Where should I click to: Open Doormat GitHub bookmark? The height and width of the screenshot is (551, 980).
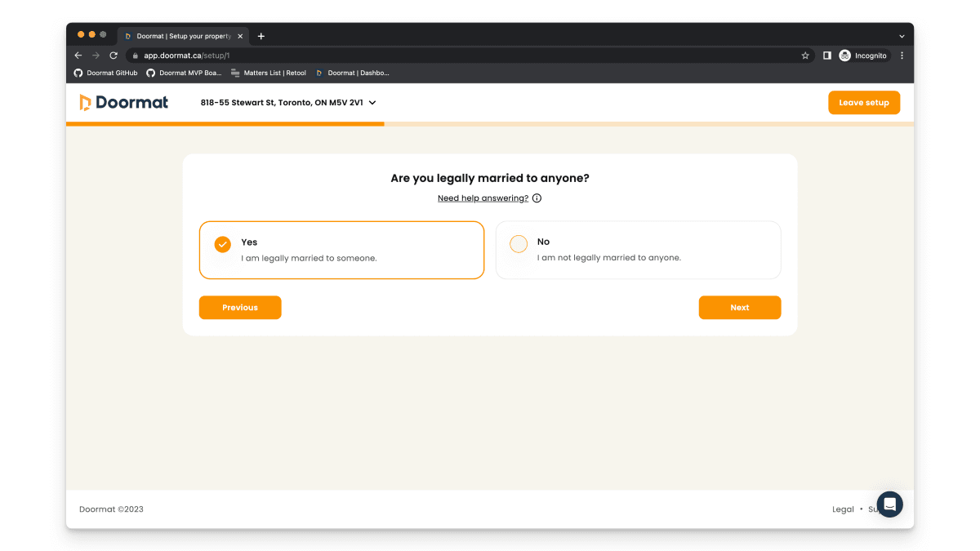[106, 73]
